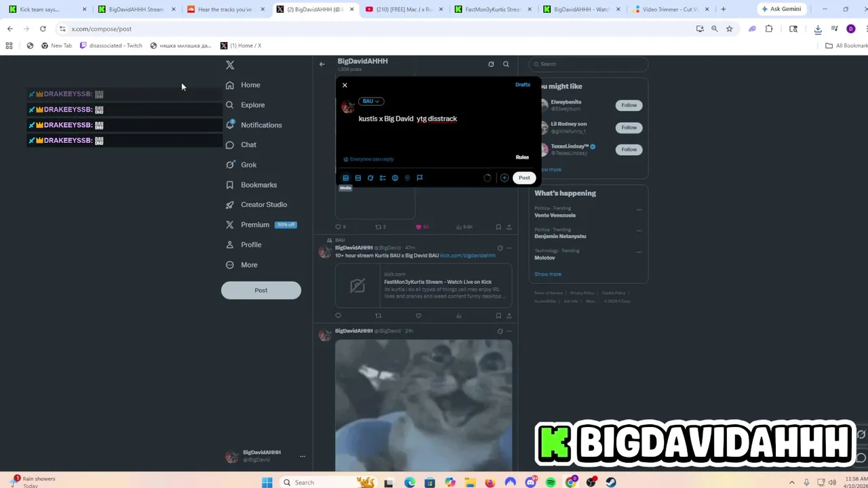Viewport: 868px width, 488px height.
Task: Repost the 10+ hour stream post
Action: point(378,316)
